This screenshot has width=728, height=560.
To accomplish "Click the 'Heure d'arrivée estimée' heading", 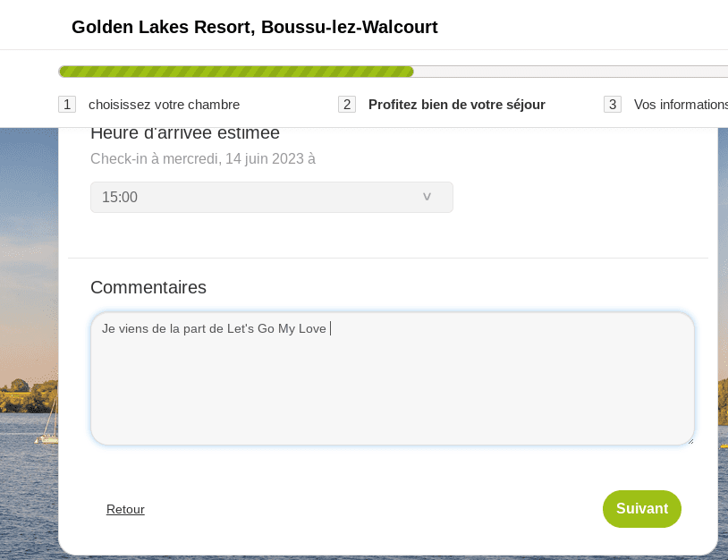I will click(x=185, y=133).
